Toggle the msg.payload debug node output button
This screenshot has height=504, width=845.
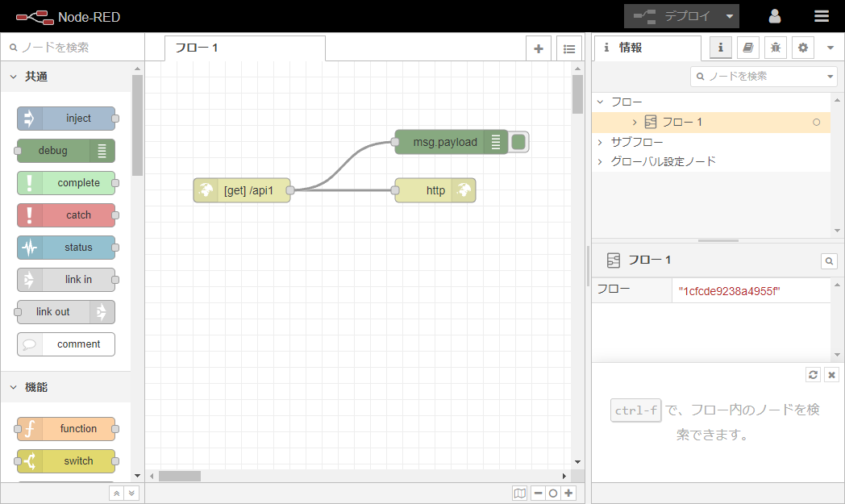[x=519, y=142]
